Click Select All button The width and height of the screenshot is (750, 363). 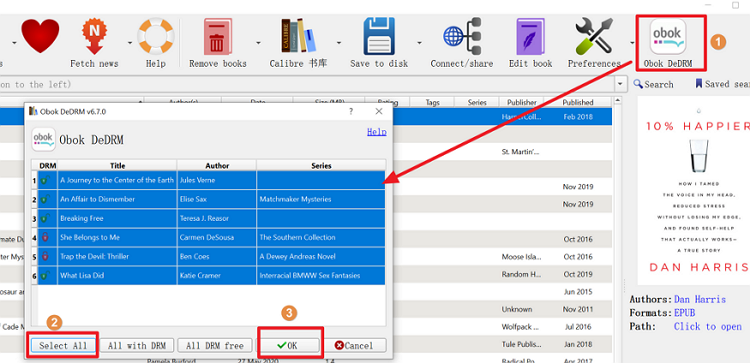point(63,345)
